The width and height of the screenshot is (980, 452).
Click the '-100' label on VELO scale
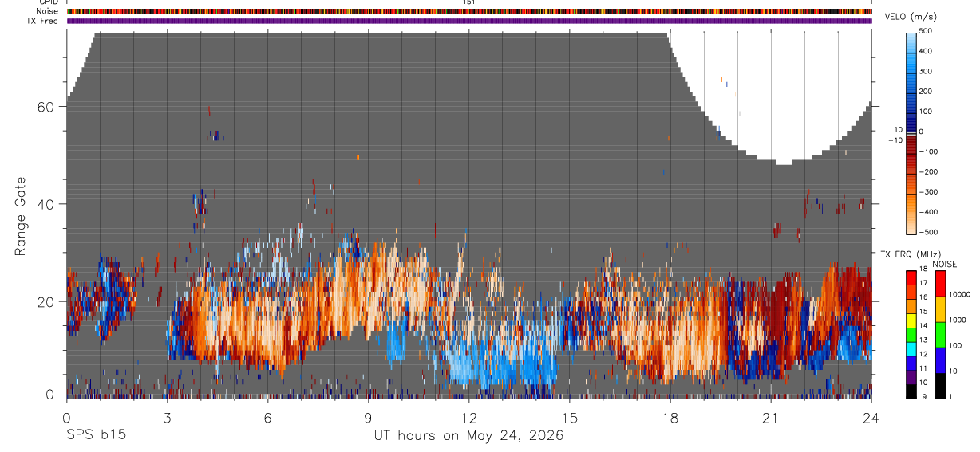(928, 151)
